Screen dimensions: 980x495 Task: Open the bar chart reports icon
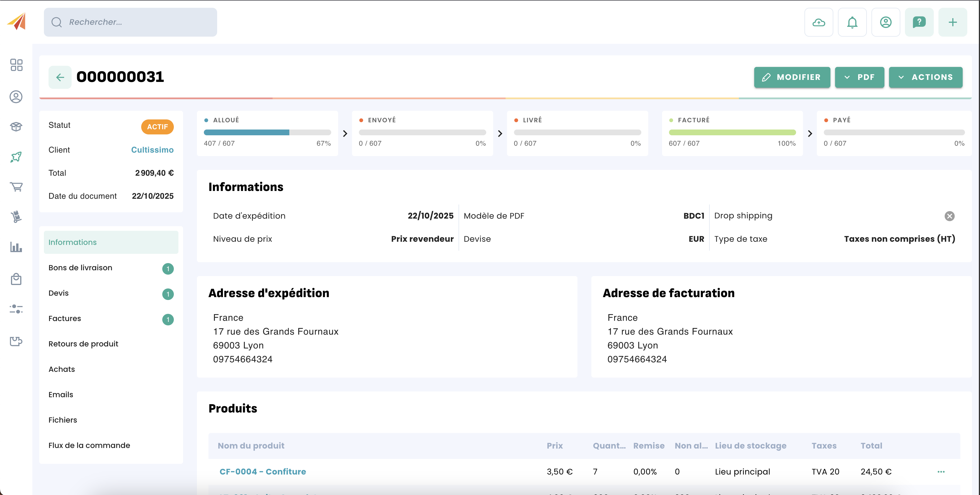point(16,247)
